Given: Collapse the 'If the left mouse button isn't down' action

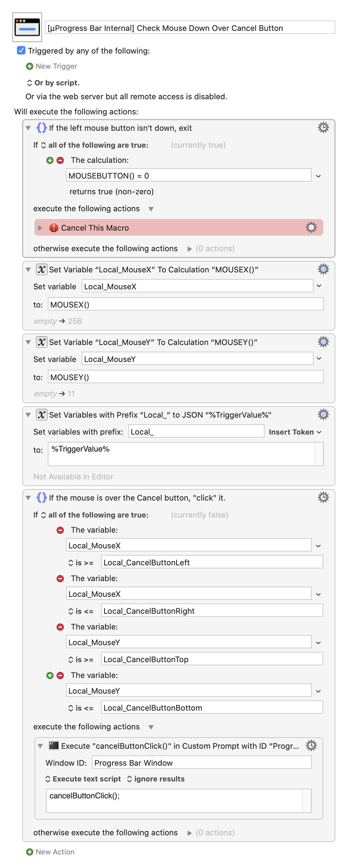Looking at the screenshot, I should click(28, 128).
